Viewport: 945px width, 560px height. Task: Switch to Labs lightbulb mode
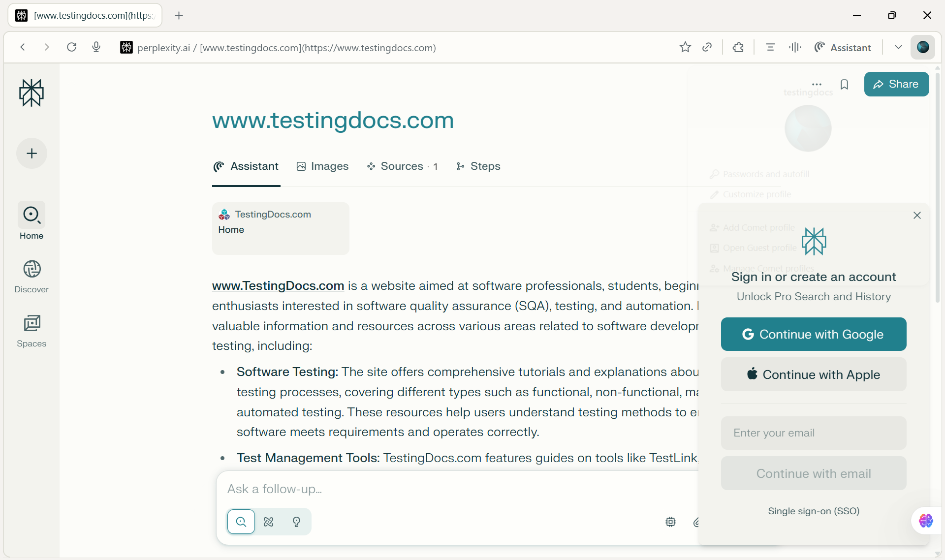click(296, 522)
